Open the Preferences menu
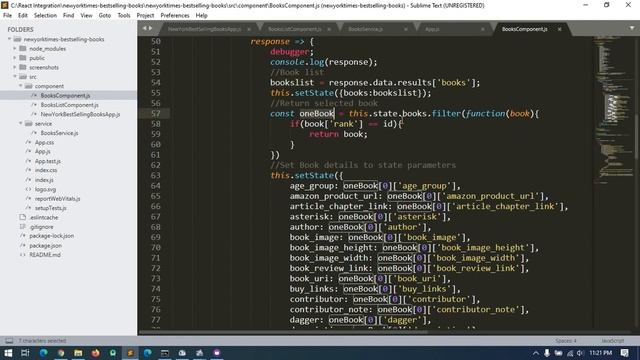Viewport: 640px width, 360px height. (175, 16)
